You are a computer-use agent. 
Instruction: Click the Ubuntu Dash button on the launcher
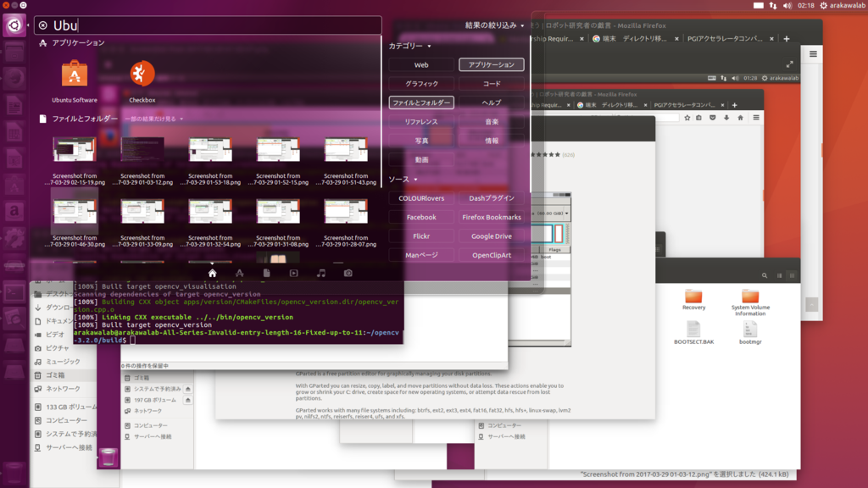tap(14, 25)
